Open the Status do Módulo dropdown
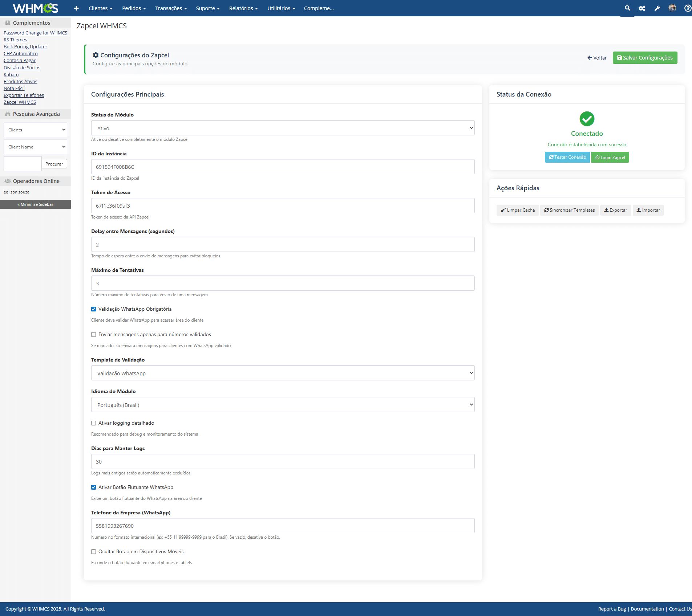This screenshot has height=616, width=692. click(283, 128)
